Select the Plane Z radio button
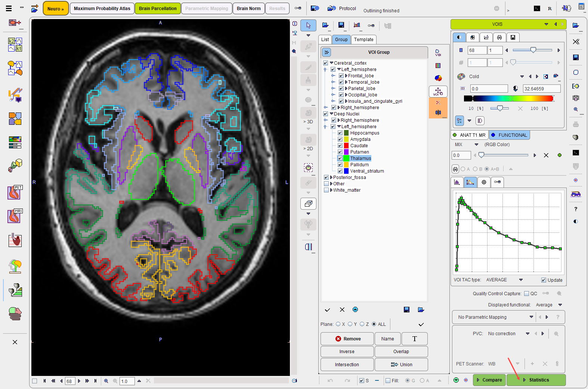The width and height of the screenshot is (588, 389). click(362, 324)
